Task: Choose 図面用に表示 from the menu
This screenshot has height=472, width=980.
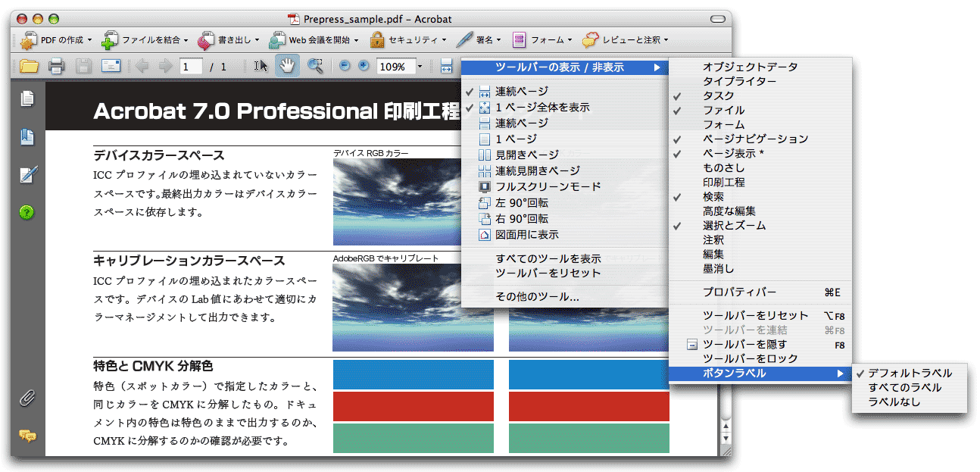Action: pos(564,234)
